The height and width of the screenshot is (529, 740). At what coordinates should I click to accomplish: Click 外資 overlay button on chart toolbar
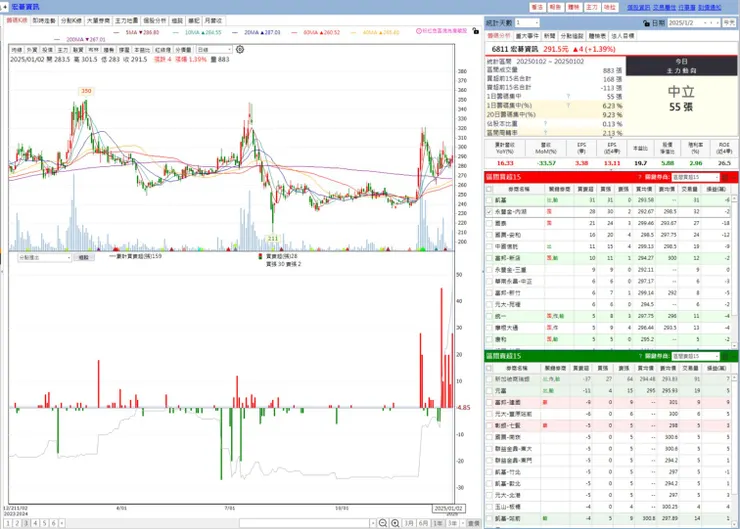click(x=32, y=50)
